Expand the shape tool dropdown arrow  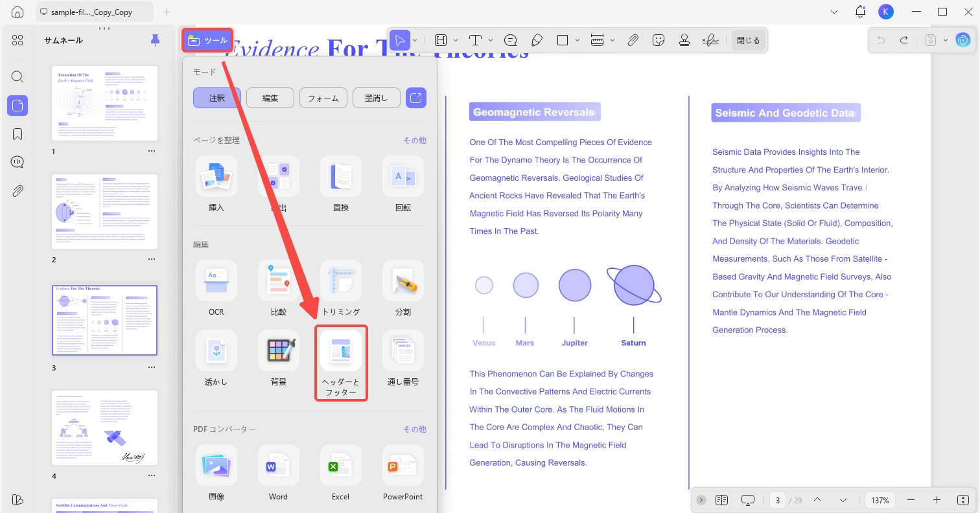(x=577, y=40)
